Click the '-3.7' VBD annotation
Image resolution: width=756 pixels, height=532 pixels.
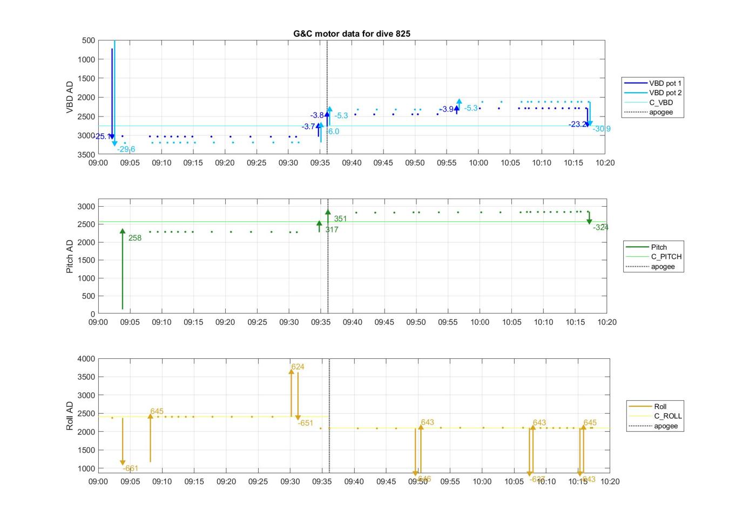pos(308,127)
